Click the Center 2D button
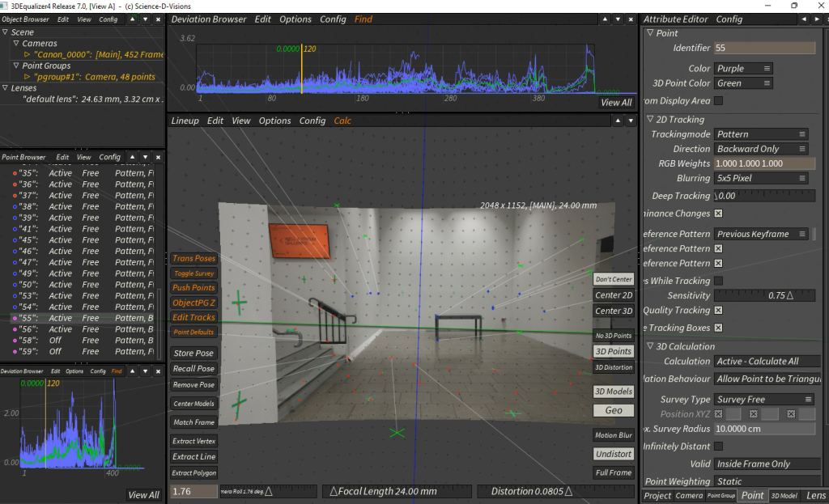This screenshot has height=504, width=829. (x=614, y=295)
